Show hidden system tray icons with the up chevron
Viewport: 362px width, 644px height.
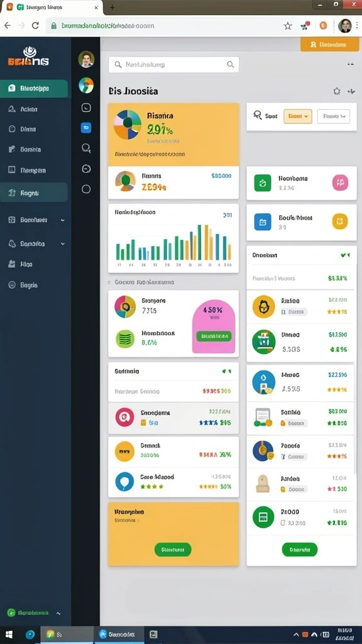click(x=296, y=634)
